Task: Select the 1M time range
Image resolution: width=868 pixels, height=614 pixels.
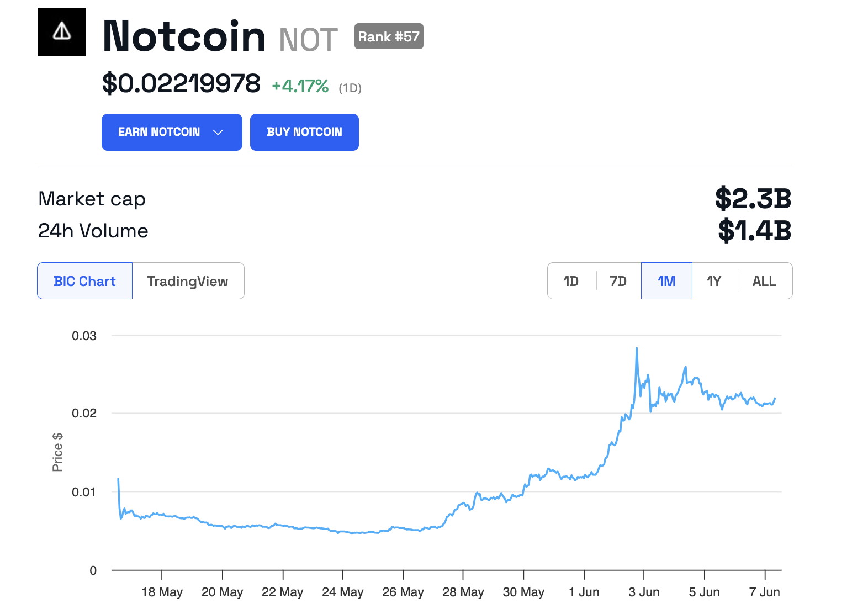Action: [666, 281]
